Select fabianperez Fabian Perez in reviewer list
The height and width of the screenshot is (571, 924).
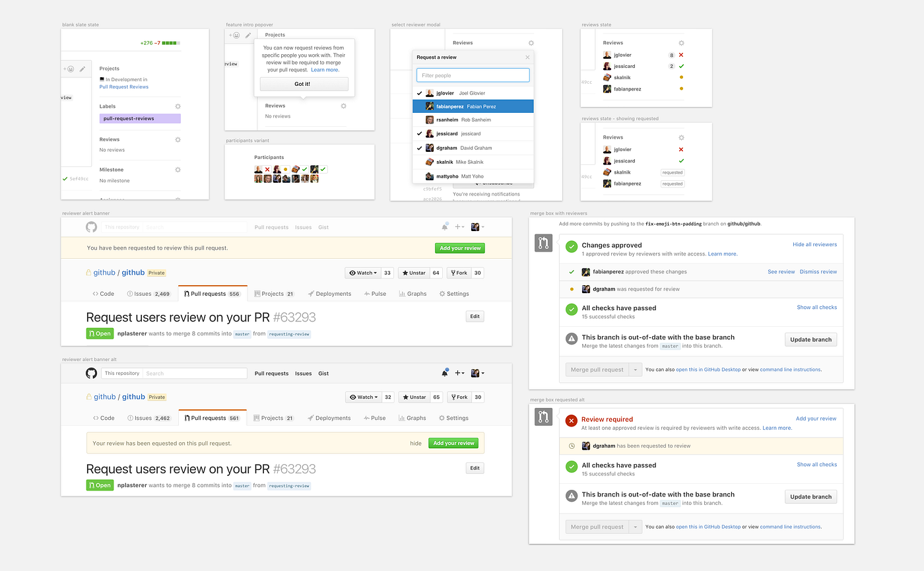pos(473,106)
